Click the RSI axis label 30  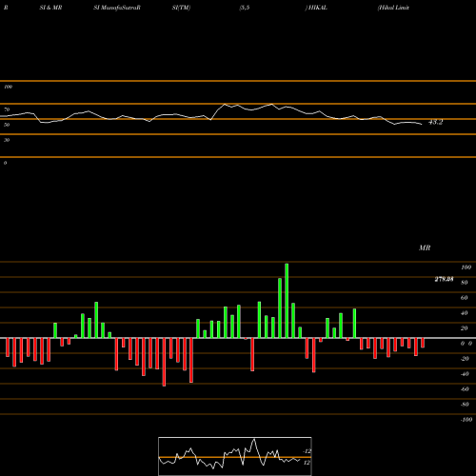[7, 140]
